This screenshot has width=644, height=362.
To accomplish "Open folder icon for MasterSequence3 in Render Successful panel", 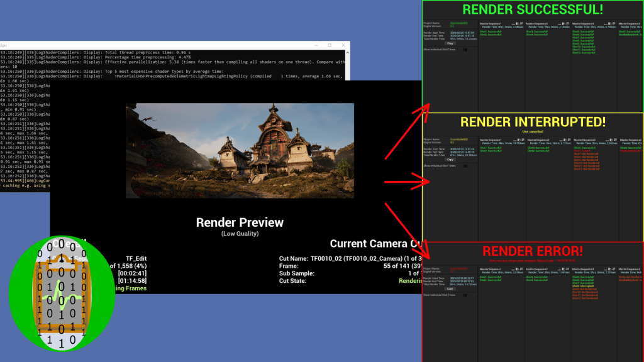I will [609, 24].
